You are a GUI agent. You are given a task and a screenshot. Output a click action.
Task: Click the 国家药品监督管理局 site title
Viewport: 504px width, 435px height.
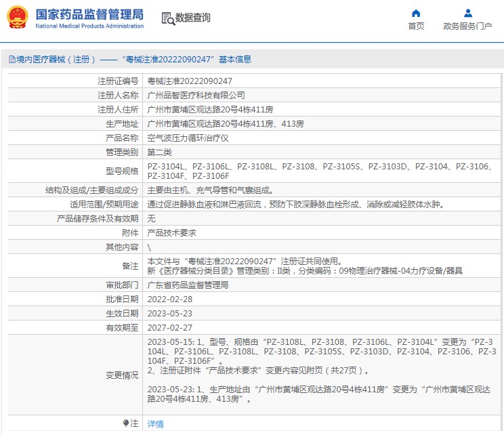click(x=89, y=14)
